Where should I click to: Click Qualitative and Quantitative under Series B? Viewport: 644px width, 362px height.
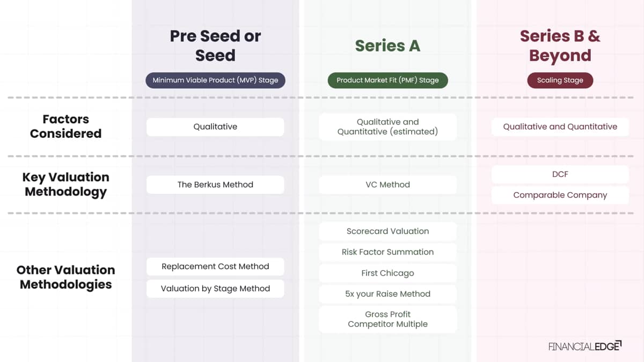[560, 127]
